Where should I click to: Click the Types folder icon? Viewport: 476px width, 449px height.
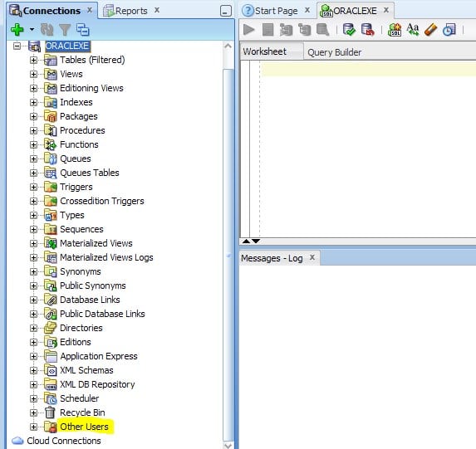[x=51, y=215]
